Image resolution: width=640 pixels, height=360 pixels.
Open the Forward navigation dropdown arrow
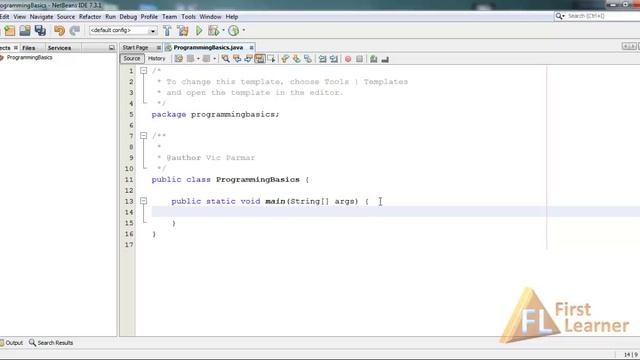(x=214, y=59)
